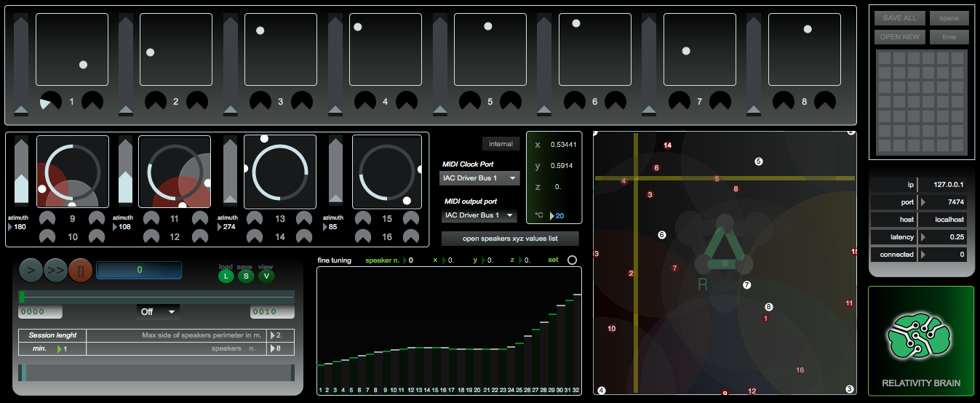Viewport: 980px width, 403px height.
Task: Click the 0000 start time field
Action: pos(40,311)
